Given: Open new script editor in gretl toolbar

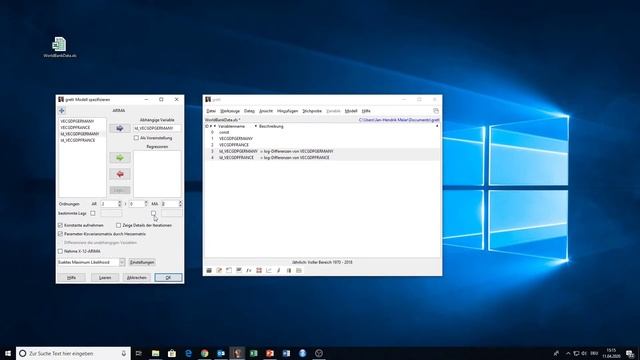Looking at the screenshot, I should [219, 270].
